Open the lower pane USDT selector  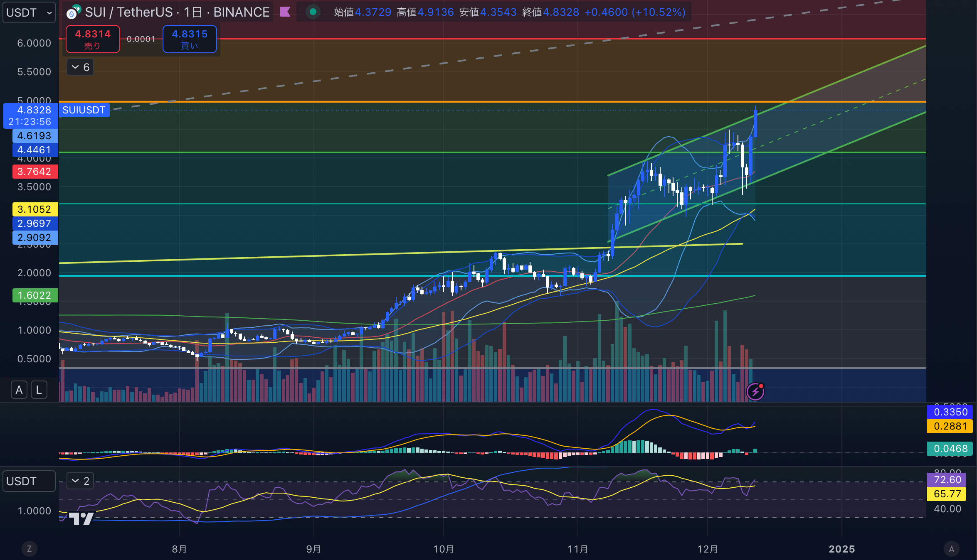[x=29, y=481]
